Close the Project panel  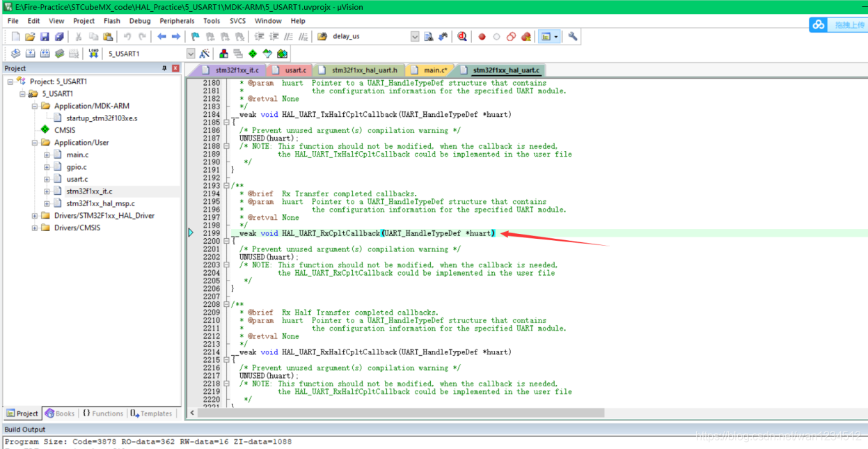click(x=175, y=68)
